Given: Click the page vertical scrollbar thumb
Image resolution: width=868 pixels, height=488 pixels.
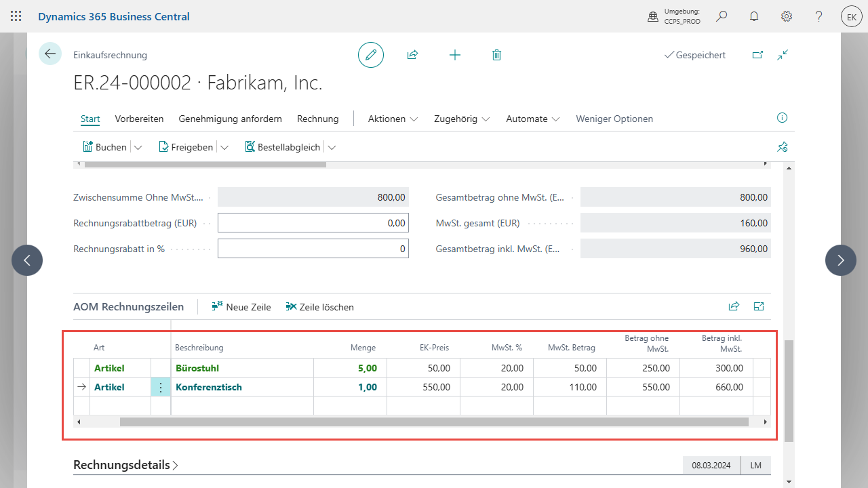Looking at the screenshot, I should (789, 391).
